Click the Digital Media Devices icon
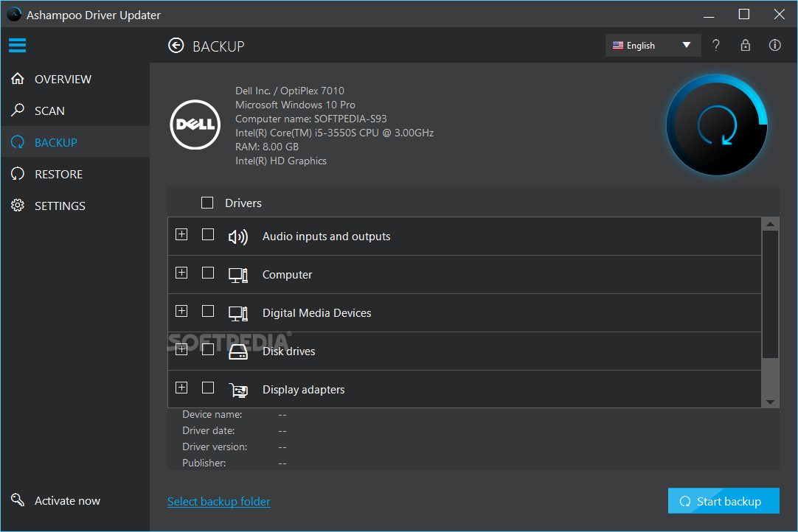The width and height of the screenshot is (798, 532). click(x=238, y=313)
